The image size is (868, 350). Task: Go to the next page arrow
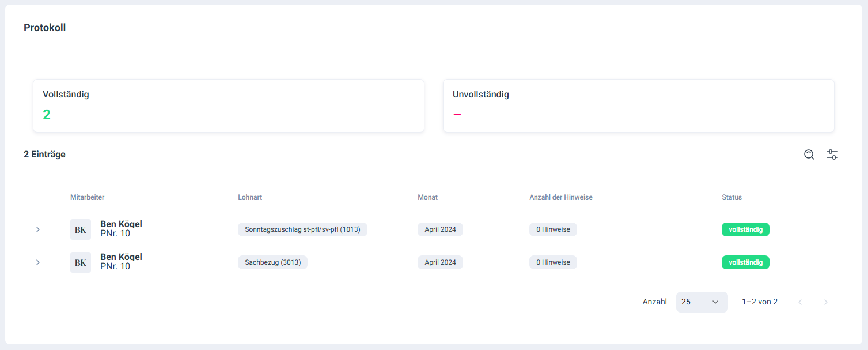[826, 302]
